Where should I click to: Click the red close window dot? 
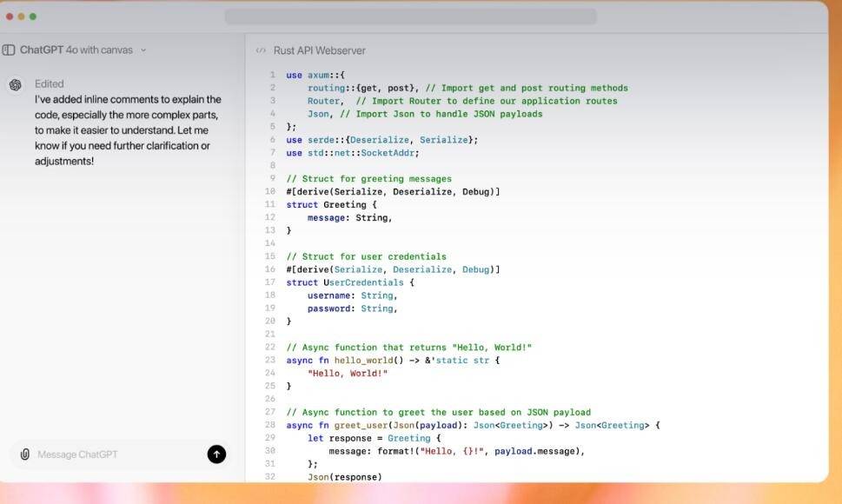pos(10,17)
